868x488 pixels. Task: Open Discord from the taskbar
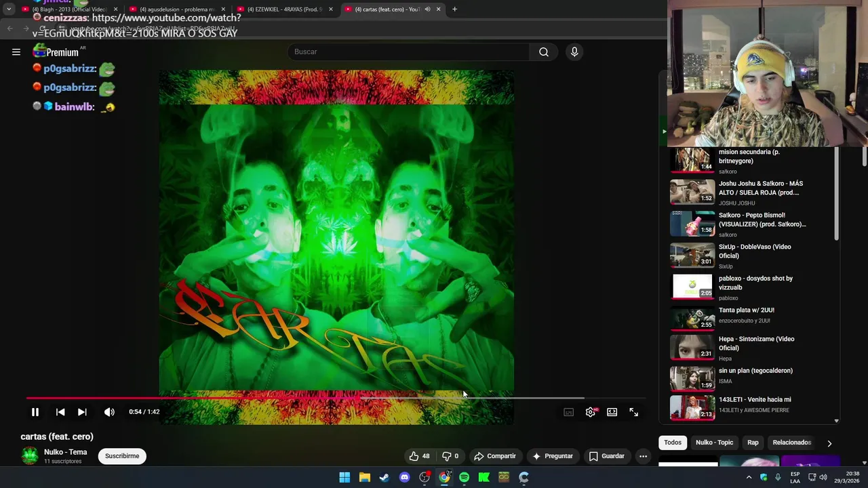pyautogui.click(x=405, y=477)
